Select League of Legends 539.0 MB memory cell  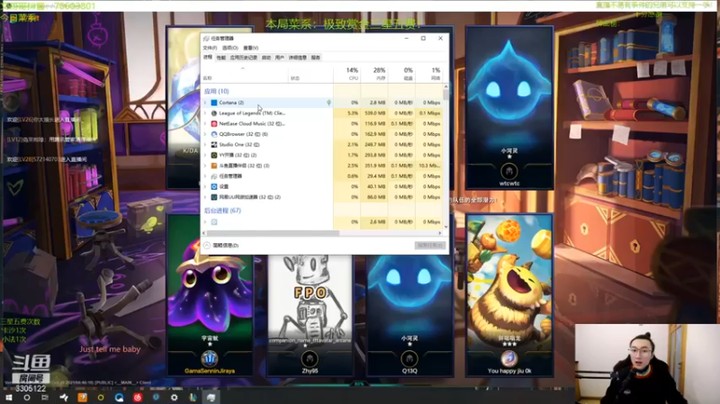coord(374,113)
